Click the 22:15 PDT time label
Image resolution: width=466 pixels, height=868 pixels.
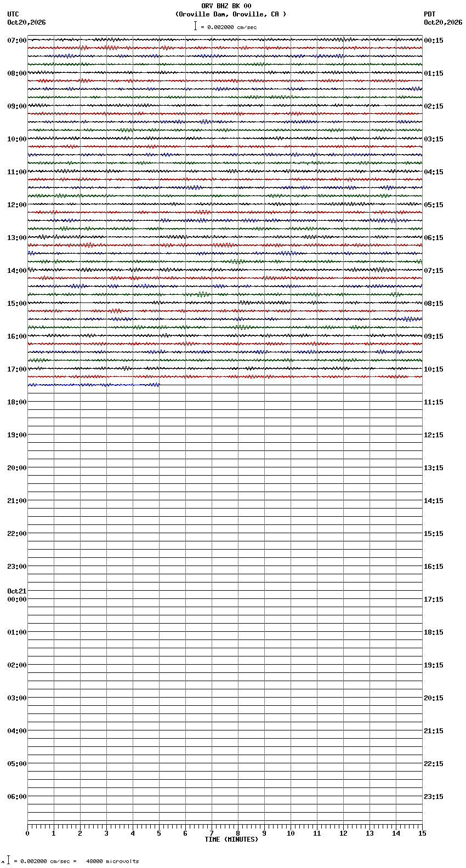pos(434,764)
